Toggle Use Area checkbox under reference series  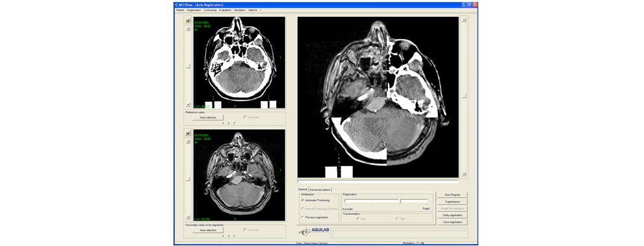[x=245, y=117]
